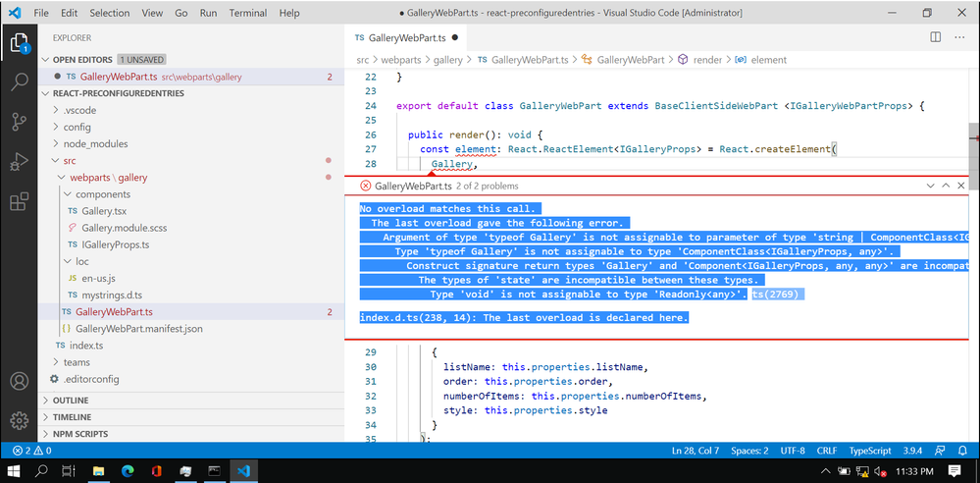Change language mode via TypeScript status item

(869, 451)
